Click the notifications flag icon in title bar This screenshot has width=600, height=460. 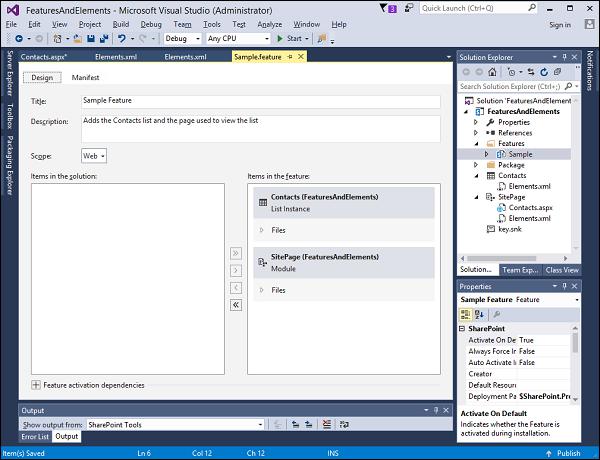coord(383,8)
